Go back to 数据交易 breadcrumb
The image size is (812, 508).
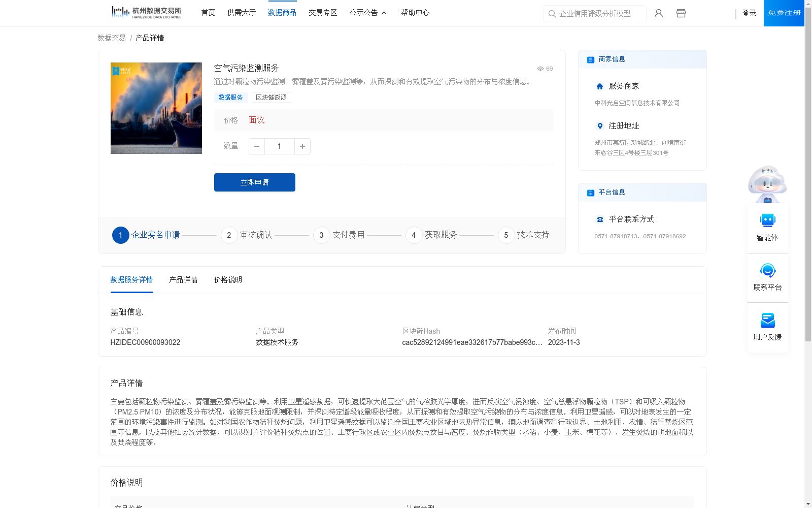tap(112, 38)
